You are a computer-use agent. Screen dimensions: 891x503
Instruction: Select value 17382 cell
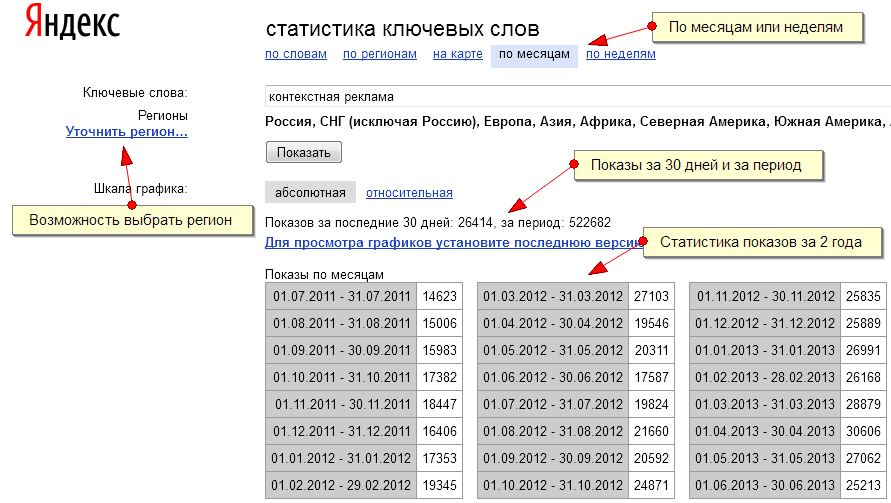[440, 377]
